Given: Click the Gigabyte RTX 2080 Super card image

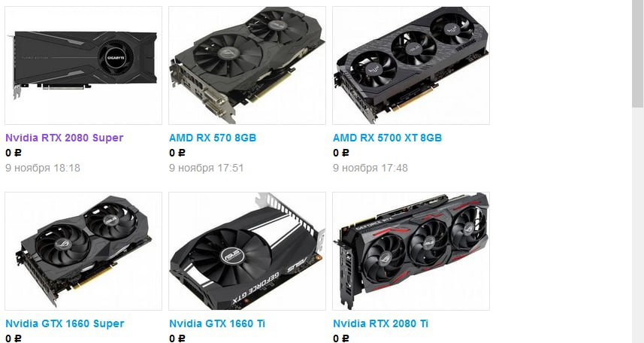Looking at the screenshot, I should pos(83,65).
